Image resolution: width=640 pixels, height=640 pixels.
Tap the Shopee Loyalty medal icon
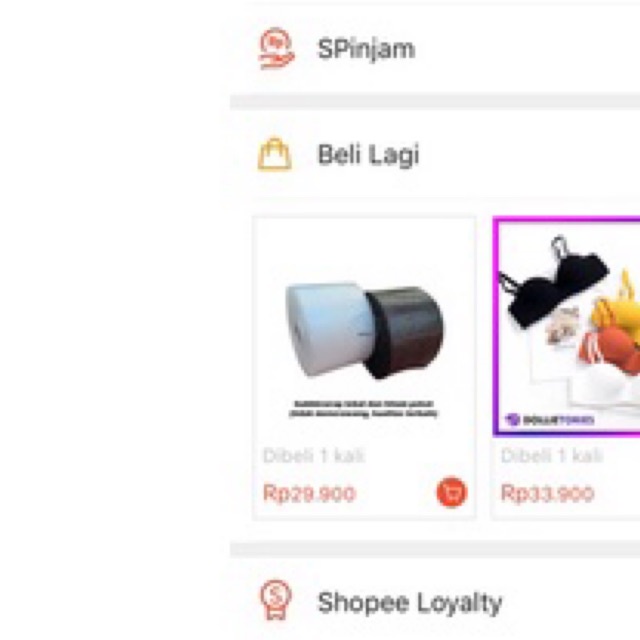(x=276, y=600)
